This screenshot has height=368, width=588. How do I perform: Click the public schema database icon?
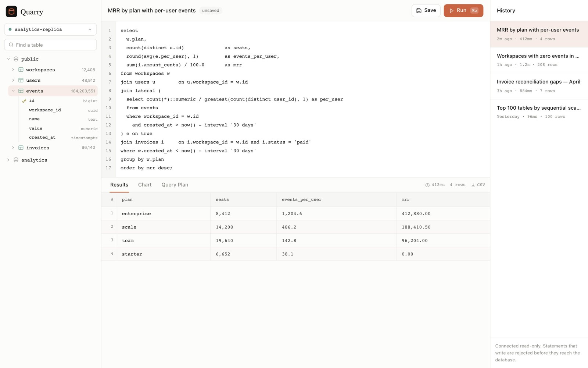(16, 59)
